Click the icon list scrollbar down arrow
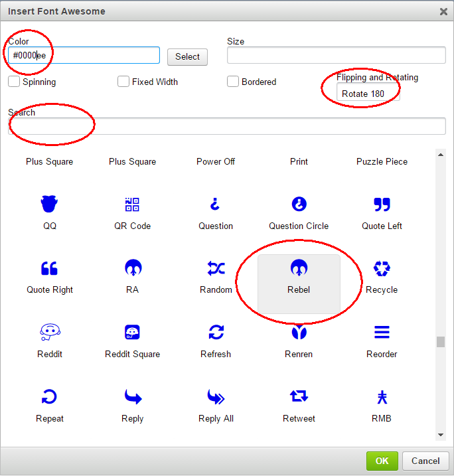Image resolution: width=454 pixels, height=476 pixels. pos(441,435)
